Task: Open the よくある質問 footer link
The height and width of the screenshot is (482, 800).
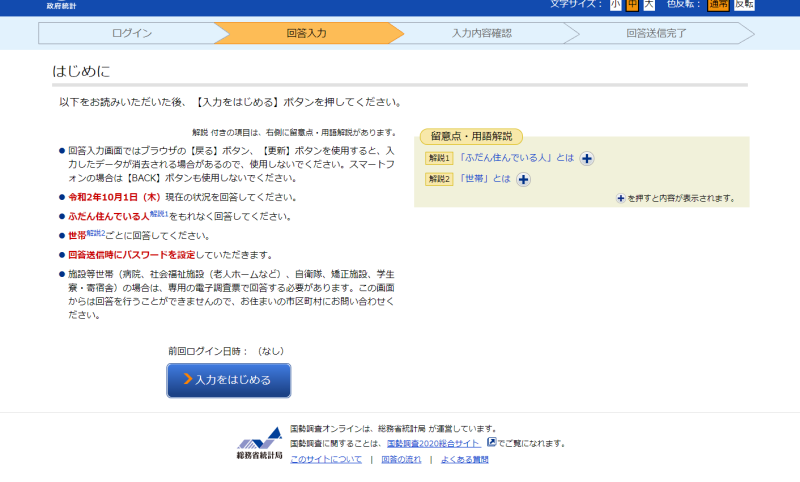Action: pyautogui.click(x=465, y=460)
